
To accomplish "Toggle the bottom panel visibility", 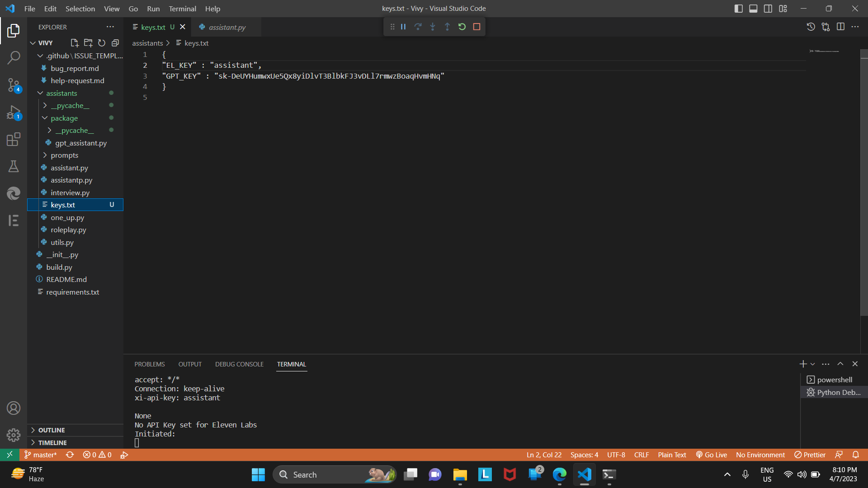I will (x=753, y=8).
